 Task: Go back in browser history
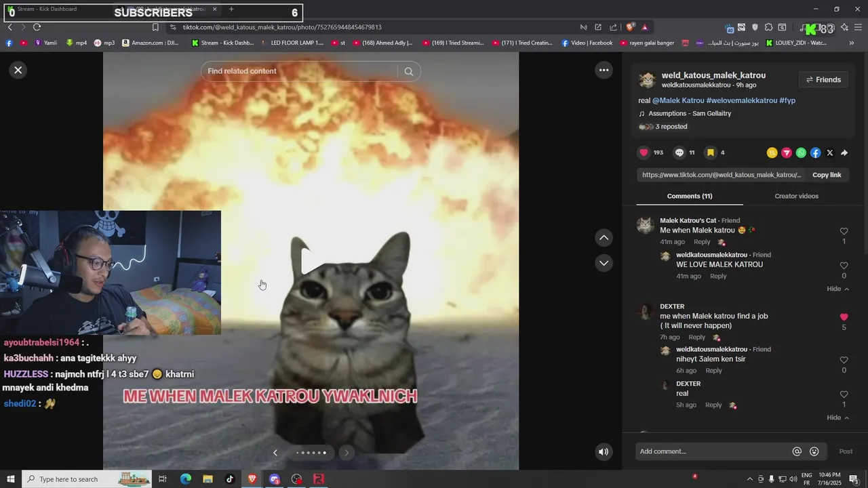click(x=9, y=27)
